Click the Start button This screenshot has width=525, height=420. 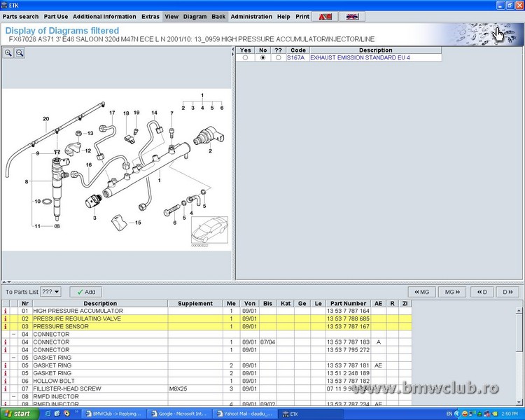(18, 414)
